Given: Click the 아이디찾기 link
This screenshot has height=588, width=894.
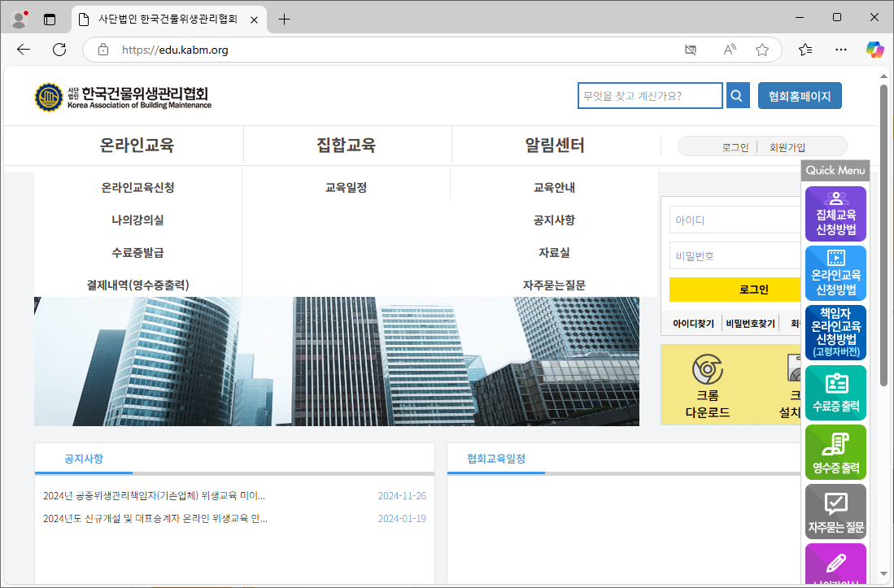Looking at the screenshot, I should [693, 323].
